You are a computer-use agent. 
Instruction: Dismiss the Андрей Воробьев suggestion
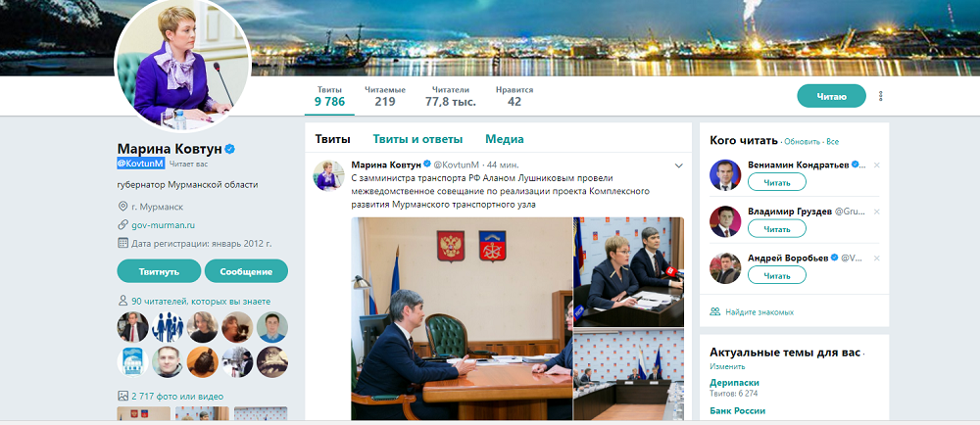(876, 259)
